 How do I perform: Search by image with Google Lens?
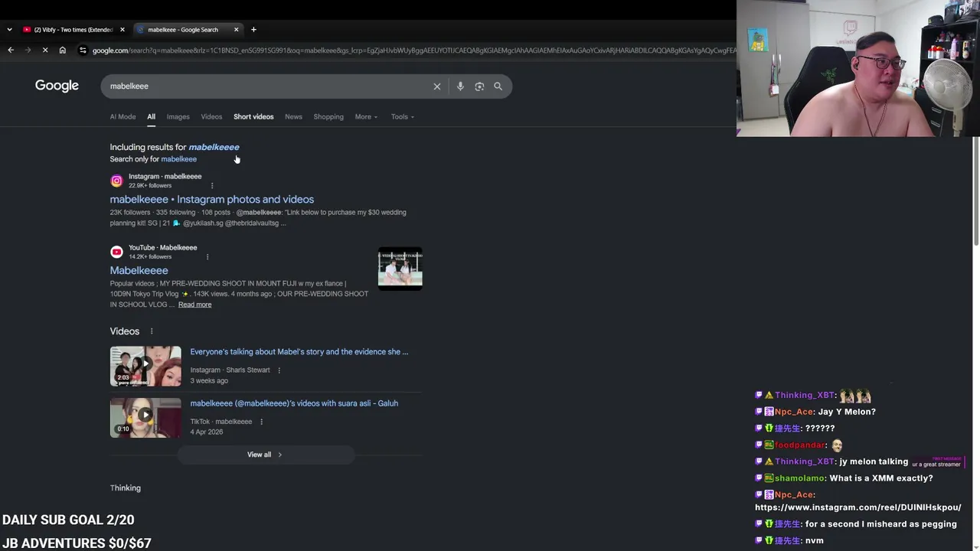point(479,86)
